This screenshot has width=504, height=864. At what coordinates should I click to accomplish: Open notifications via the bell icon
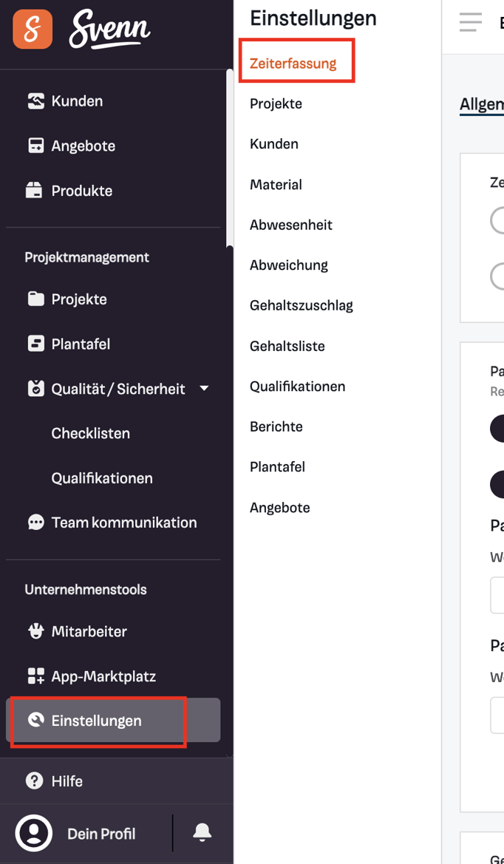coord(202,833)
